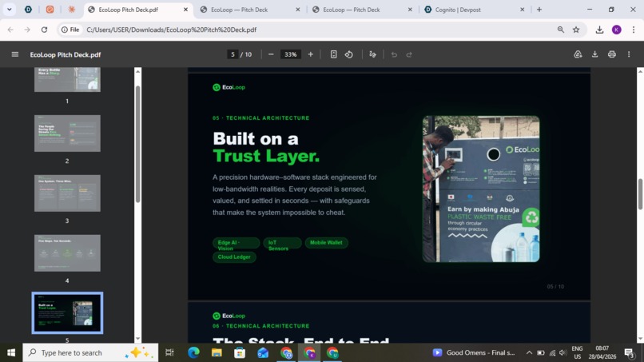Save the PDF to Google Drive
The image size is (644, 362).
(x=578, y=54)
